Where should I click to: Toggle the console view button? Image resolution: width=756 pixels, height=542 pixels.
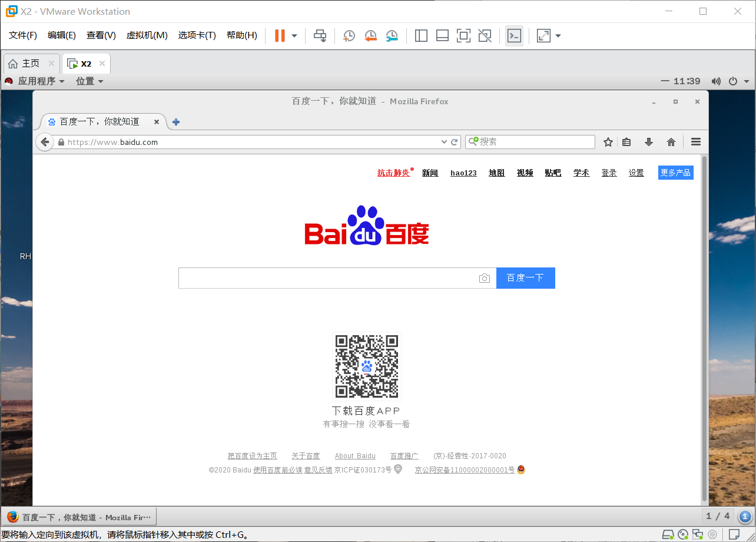pyautogui.click(x=514, y=36)
